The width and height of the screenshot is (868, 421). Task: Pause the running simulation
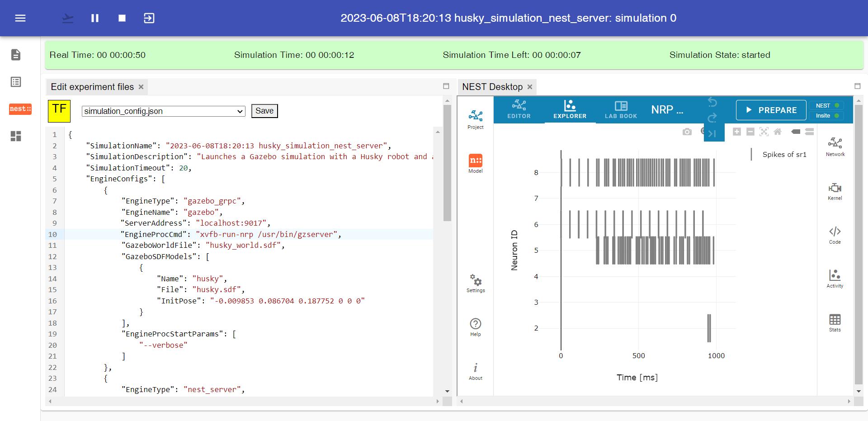coord(95,18)
